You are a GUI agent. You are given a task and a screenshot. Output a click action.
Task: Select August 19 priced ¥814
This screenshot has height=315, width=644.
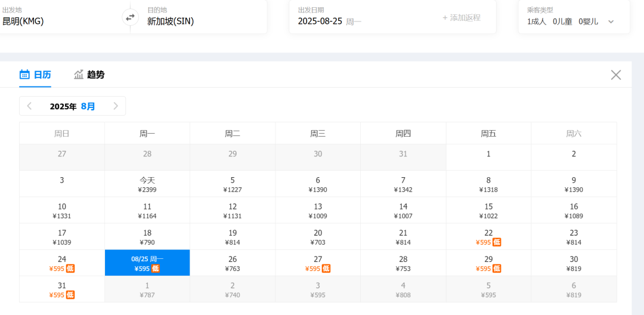coord(233,237)
